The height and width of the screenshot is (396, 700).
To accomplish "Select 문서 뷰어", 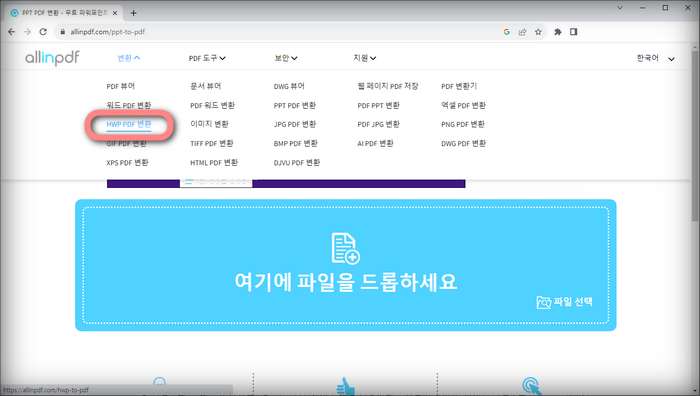I will (x=205, y=86).
